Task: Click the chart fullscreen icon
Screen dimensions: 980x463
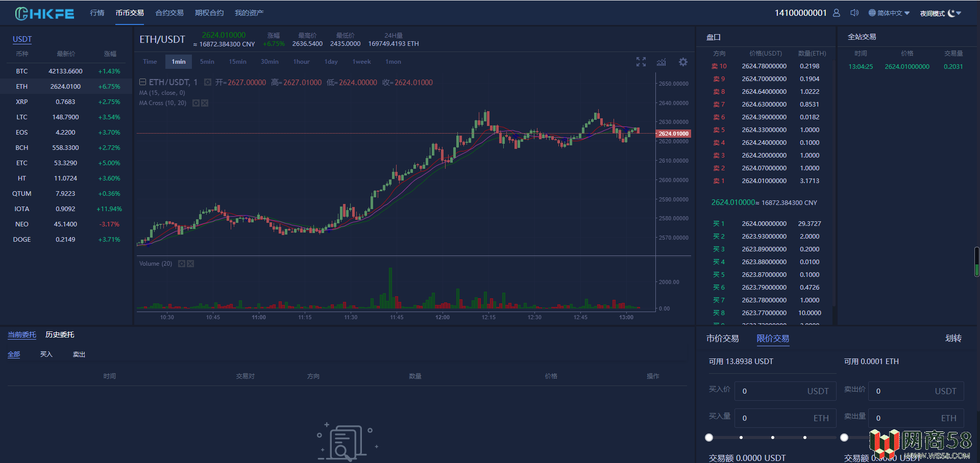Action: (x=641, y=62)
